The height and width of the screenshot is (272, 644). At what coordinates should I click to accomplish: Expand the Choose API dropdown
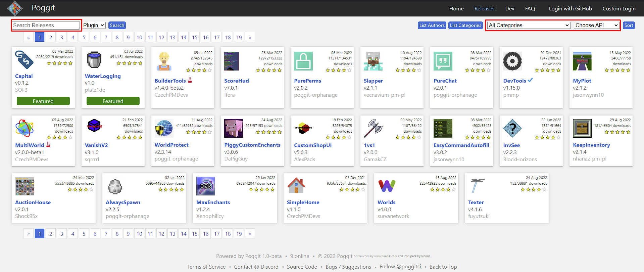coord(597,25)
